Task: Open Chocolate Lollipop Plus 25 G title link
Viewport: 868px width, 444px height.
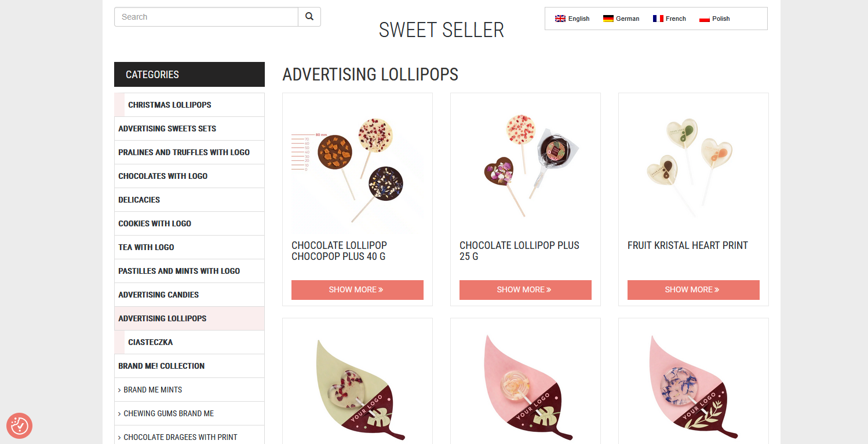Action: (x=519, y=251)
